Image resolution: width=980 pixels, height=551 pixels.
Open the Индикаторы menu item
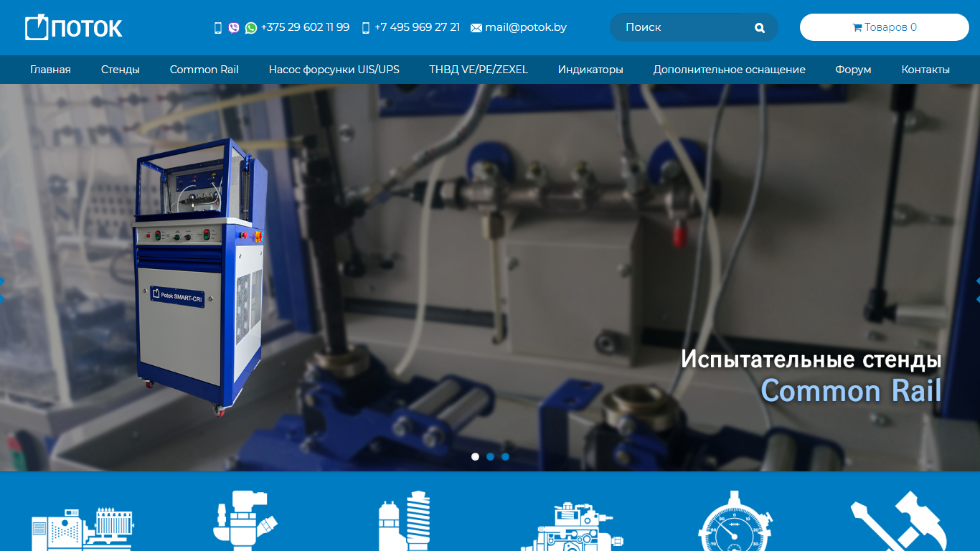(x=590, y=70)
